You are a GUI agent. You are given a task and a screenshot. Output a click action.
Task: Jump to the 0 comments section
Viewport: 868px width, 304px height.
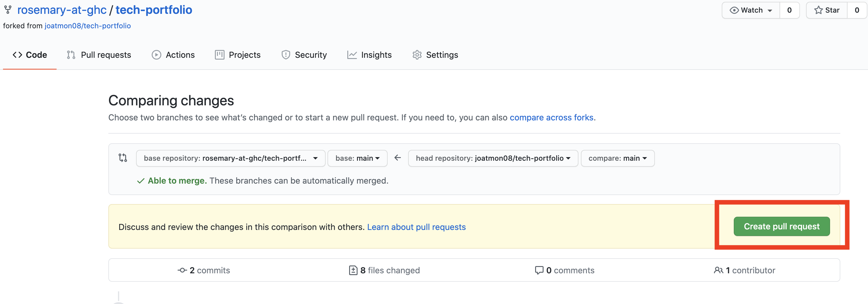click(x=565, y=270)
